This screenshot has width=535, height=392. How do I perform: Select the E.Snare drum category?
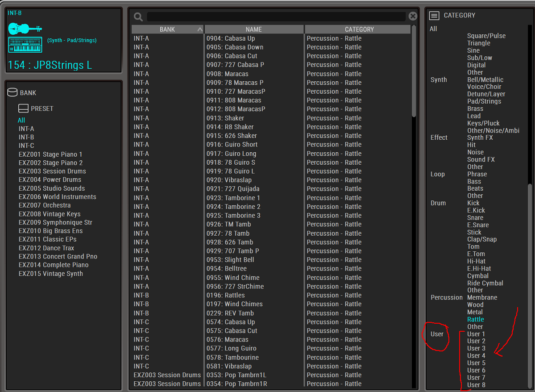coord(478,225)
